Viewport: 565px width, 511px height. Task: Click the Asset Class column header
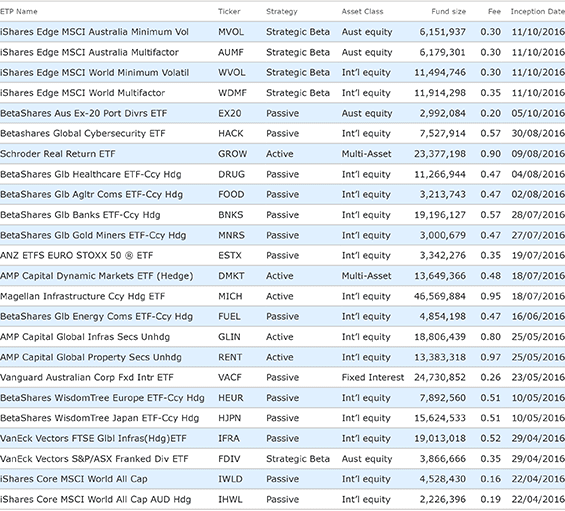point(362,12)
